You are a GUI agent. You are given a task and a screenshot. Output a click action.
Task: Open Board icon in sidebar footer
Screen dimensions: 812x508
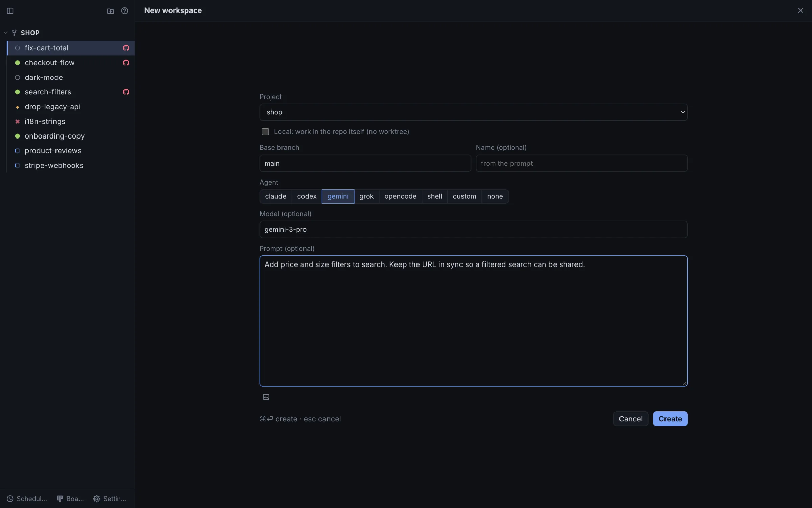[x=60, y=499]
